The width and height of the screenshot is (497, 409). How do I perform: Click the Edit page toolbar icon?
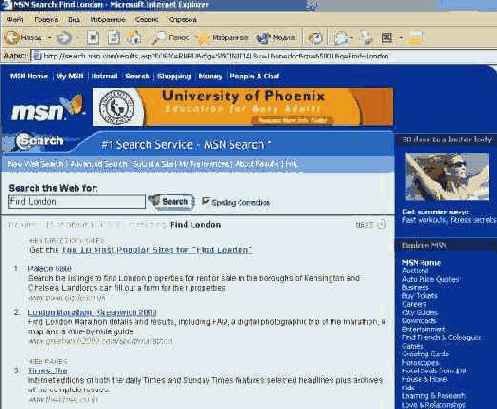click(387, 38)
